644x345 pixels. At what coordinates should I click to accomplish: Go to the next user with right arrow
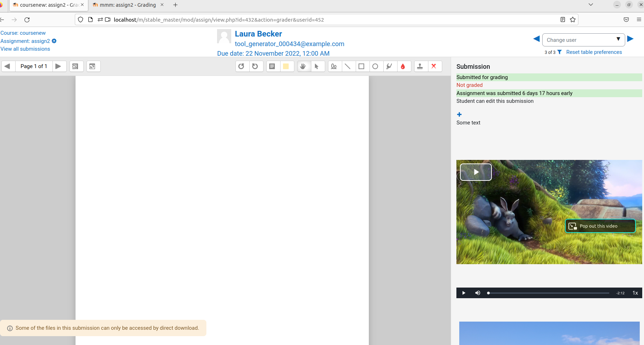631,39
